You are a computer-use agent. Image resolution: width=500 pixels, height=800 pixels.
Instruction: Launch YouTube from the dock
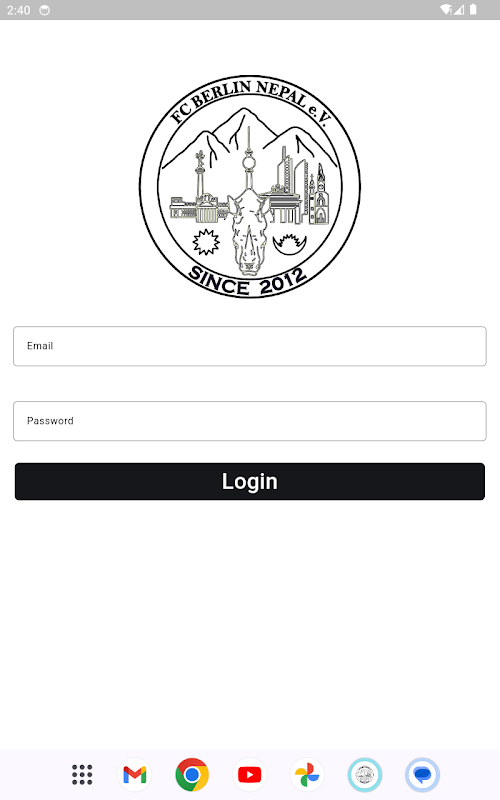tap(249, 774)
